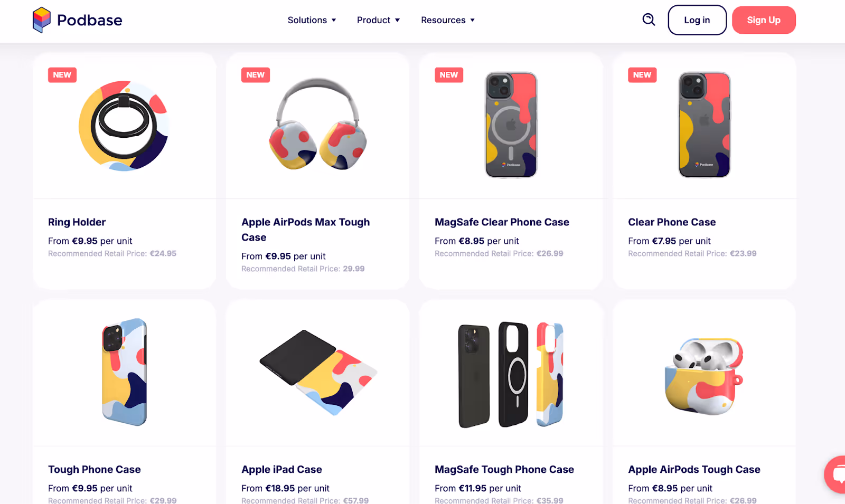
Task: View the Apple iPad Case image
Action: (x=318, y=373)
